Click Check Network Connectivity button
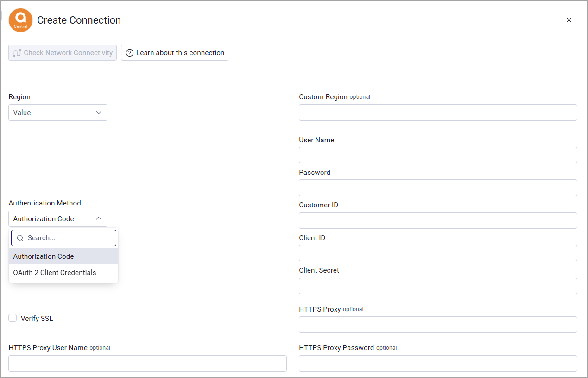 63,53
